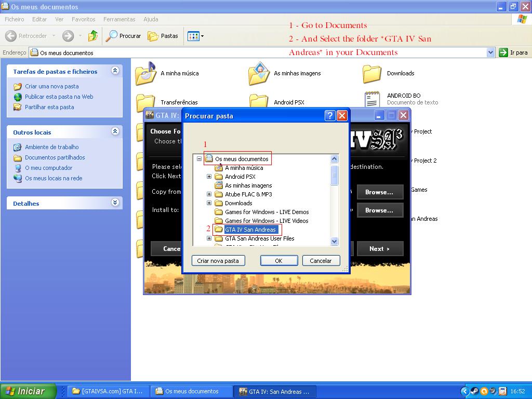Select Android PSX folder icon in explorer

coord(259,101)
